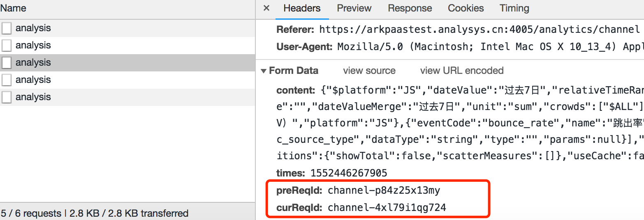Screen dimensions: 644x220
Task: Click file icon of fourth analysis request
Action: (7, 80)
